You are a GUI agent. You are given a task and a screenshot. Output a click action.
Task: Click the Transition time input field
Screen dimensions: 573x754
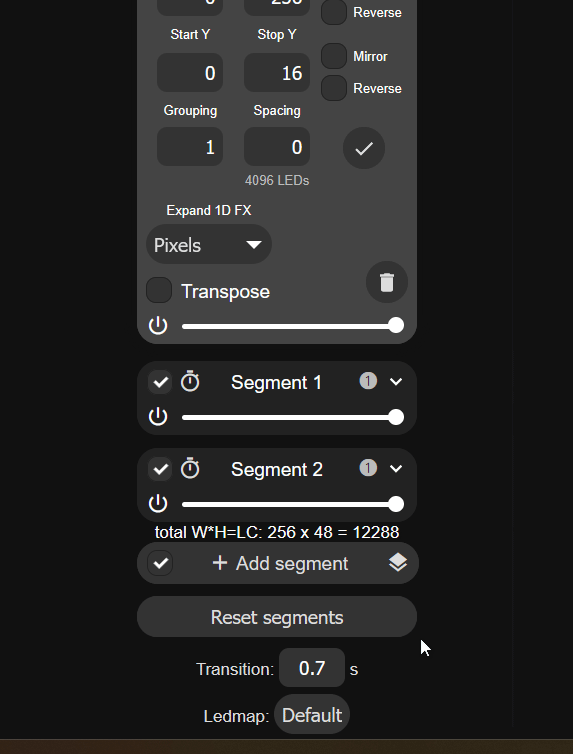point(312,668)
